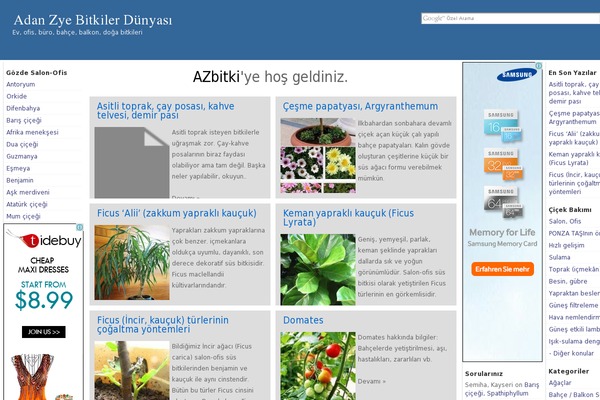Viewport: 600px width, 400px height.
Task: Open Ağaçlar category link
Action: [560, 383]
